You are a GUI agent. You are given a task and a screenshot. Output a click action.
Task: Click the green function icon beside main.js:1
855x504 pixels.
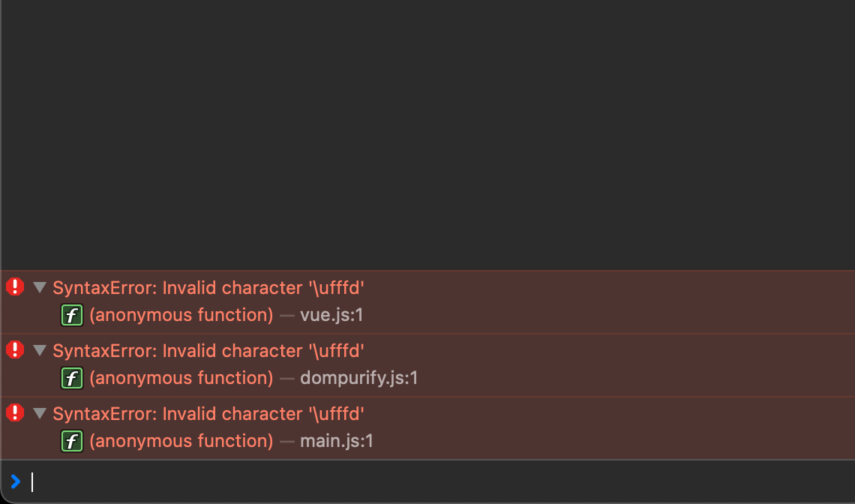tap(72, 441)
